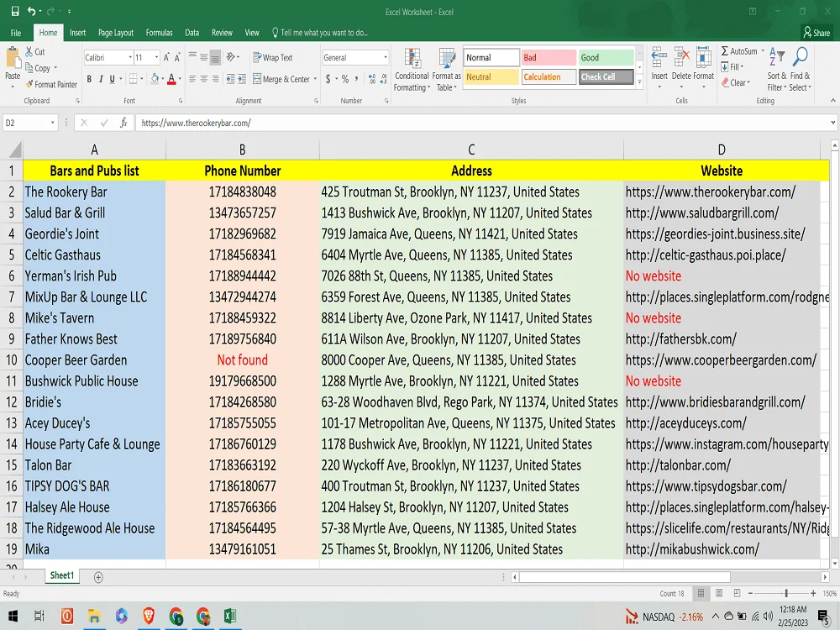Open Sort & Filter options

click(x=777, y=70)
